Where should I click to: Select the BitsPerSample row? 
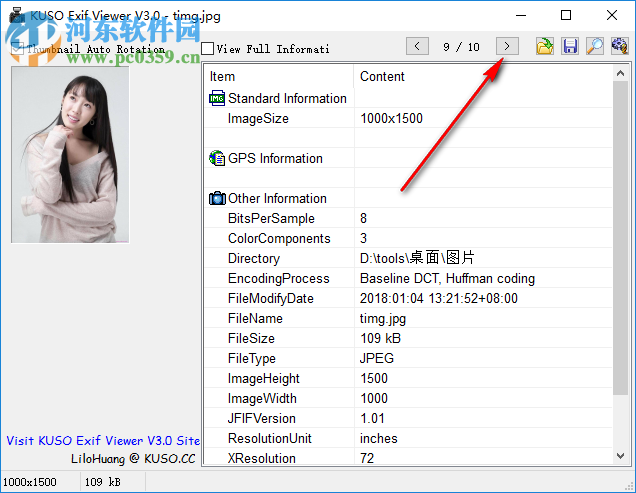408,218
